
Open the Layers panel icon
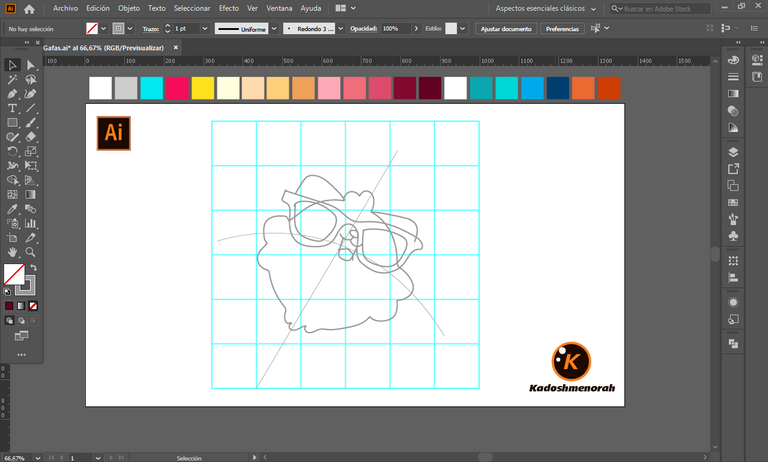tap(733, 152)
